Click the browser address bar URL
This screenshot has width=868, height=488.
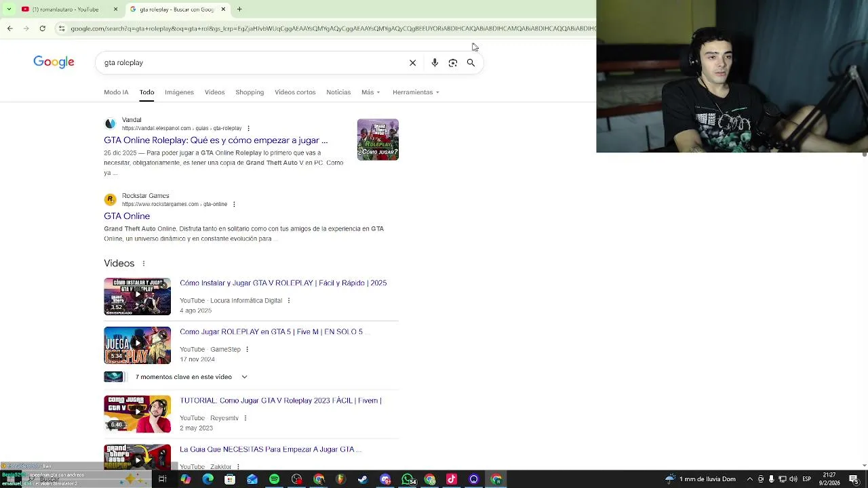click(332, 28)
